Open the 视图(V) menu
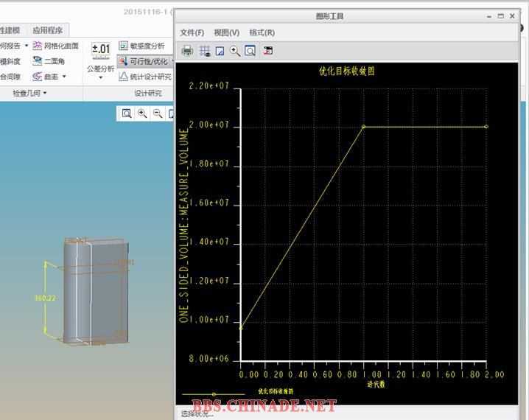This screenshot has height=420, width=529. (x=226, y=32)
